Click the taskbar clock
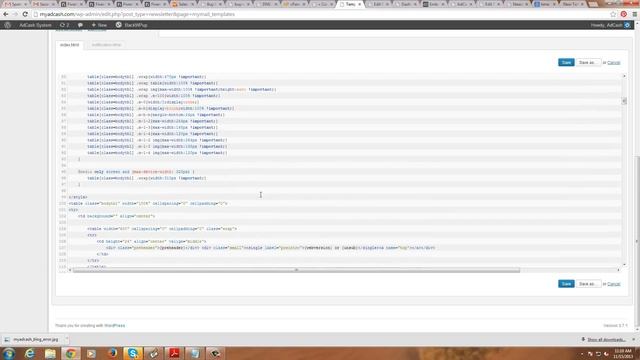The image size is (640, 360). tap(622, 353)
